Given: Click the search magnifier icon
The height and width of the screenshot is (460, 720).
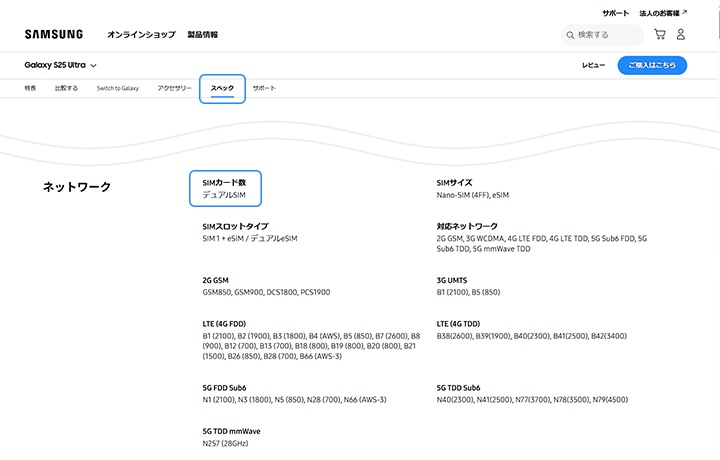Looking at the screenshot, I should [x=570, y=35].
